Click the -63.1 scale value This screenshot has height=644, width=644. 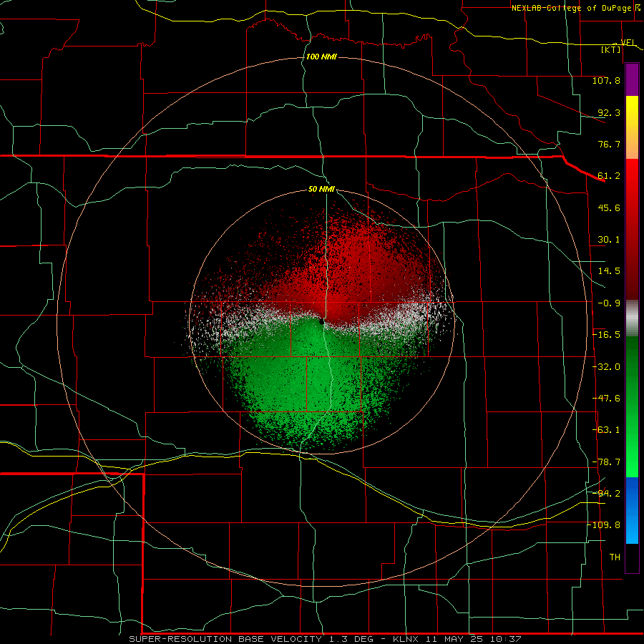(x=606, y=430)
